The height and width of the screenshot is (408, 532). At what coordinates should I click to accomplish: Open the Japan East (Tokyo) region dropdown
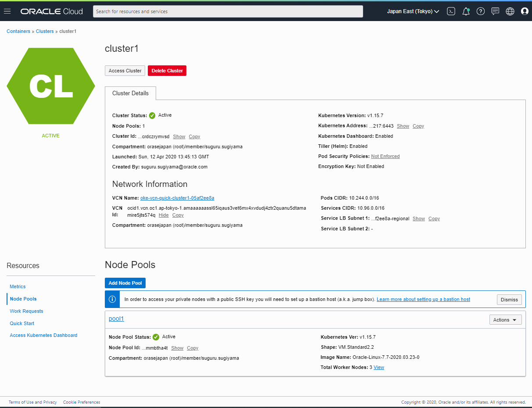pos(413,11)
